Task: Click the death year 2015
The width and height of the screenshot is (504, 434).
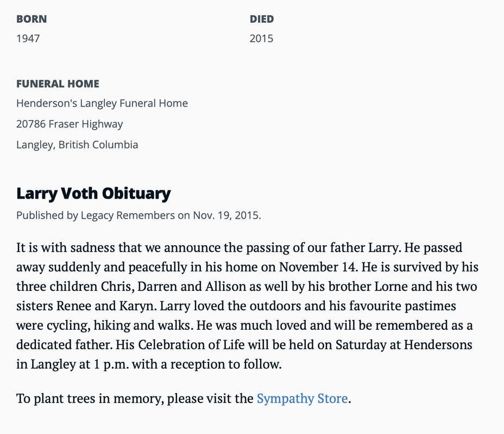Action: tap(261, 39)
